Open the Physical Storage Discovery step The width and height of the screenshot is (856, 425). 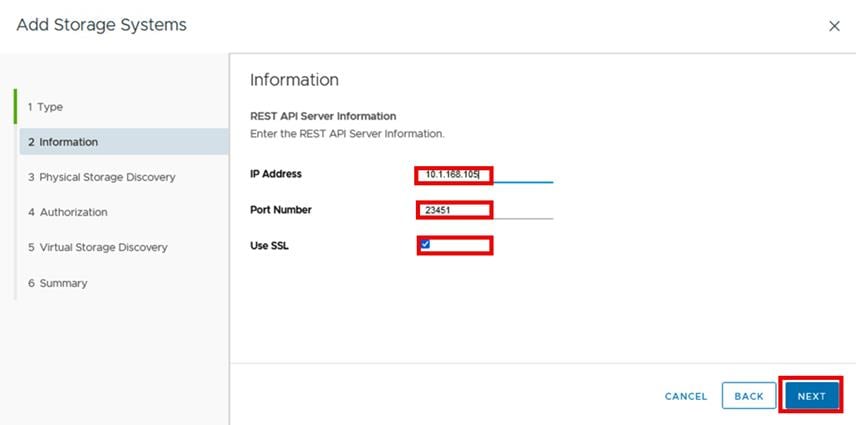click(101, 177)
